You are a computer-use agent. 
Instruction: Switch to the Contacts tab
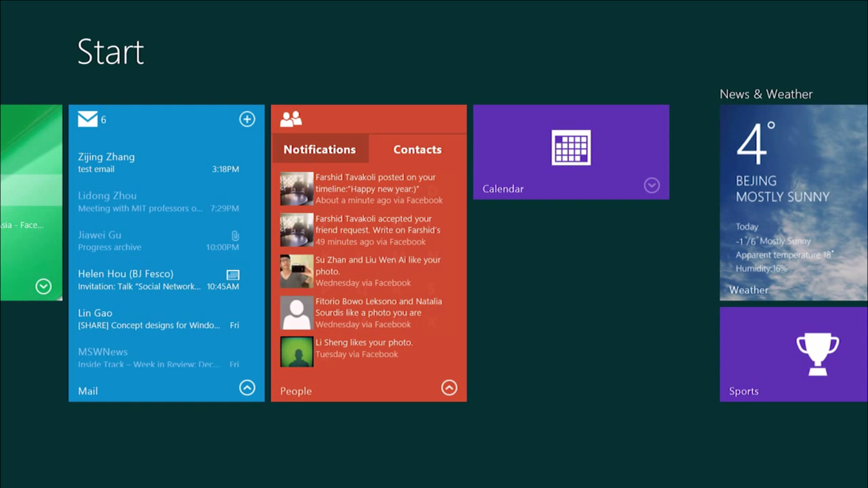(x=417, y=150)
